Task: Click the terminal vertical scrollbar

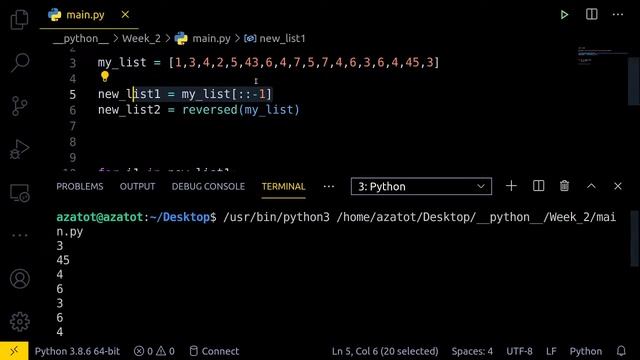Action: (634, 238)
